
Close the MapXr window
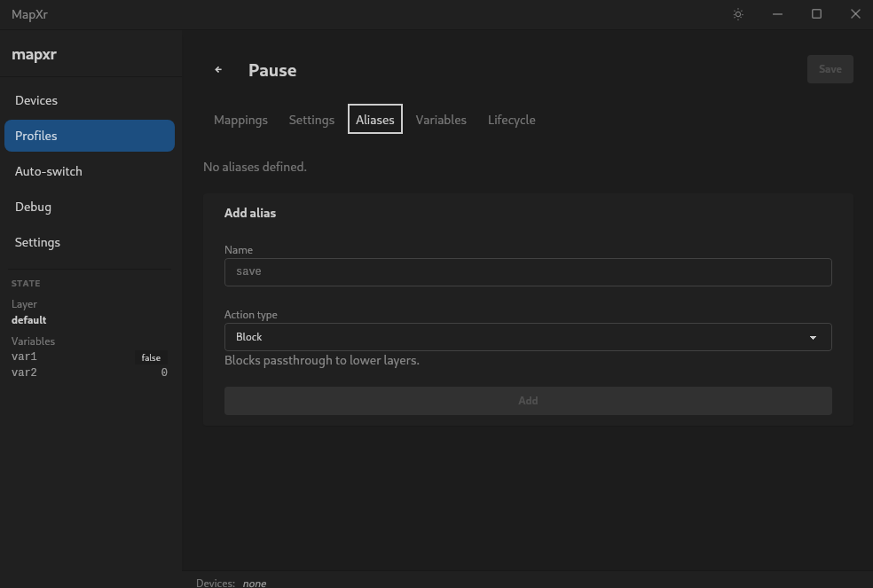(855, 14)
